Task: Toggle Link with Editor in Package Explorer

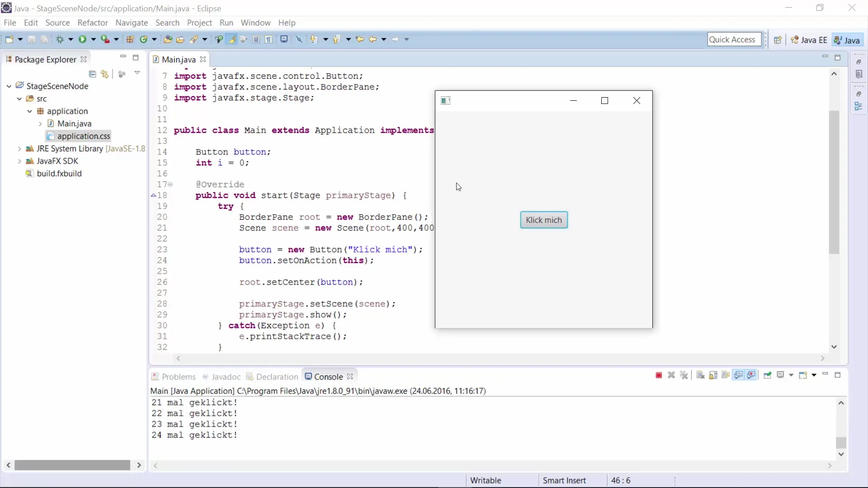Action: pos(105,74)
